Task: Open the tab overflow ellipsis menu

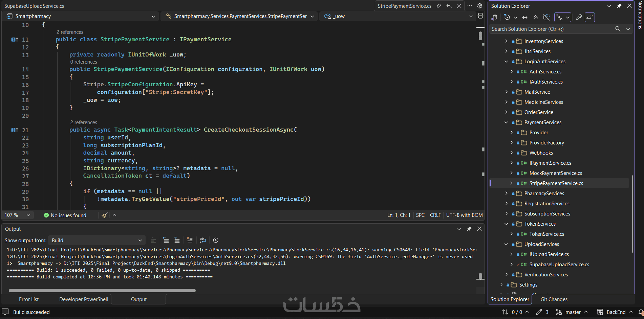Action: click(x=469, y=6)
